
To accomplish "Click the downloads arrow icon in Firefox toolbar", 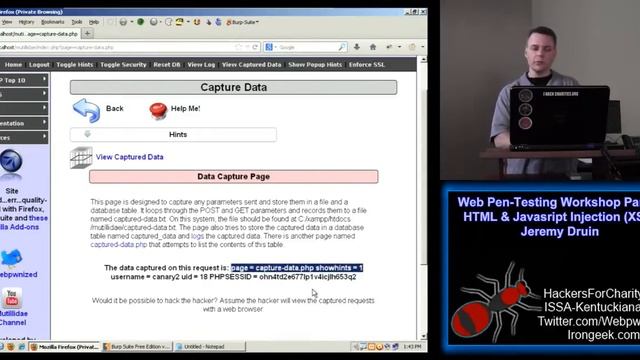I will [357, 47].
